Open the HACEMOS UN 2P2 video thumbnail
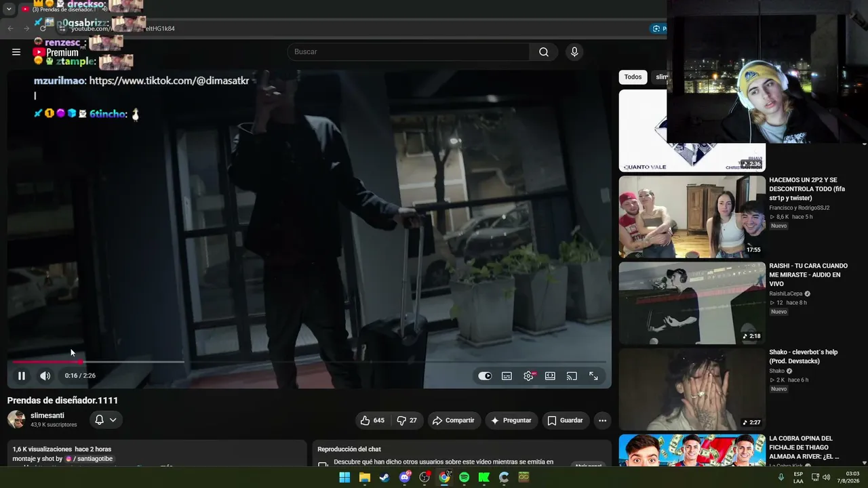Viewport: 868px width, 488px height. coord(692,217)
